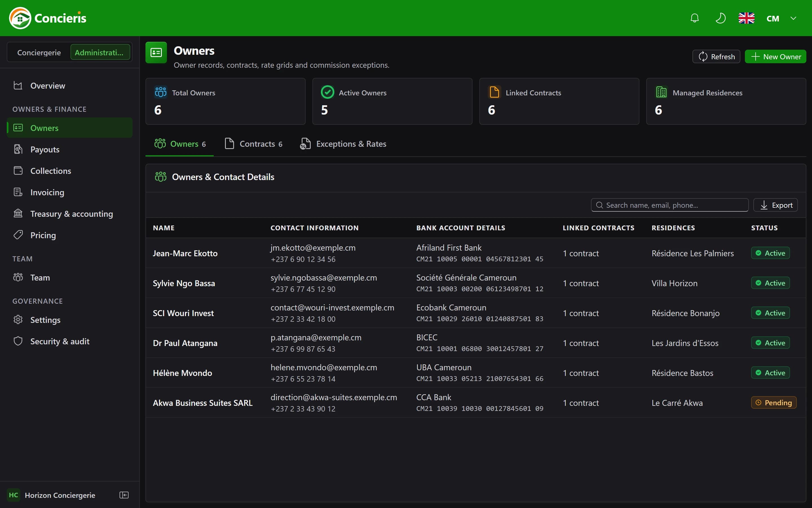This screenshot has width=812, height=508.
Task: Select the Administration mode
Action: click(100, 52)
